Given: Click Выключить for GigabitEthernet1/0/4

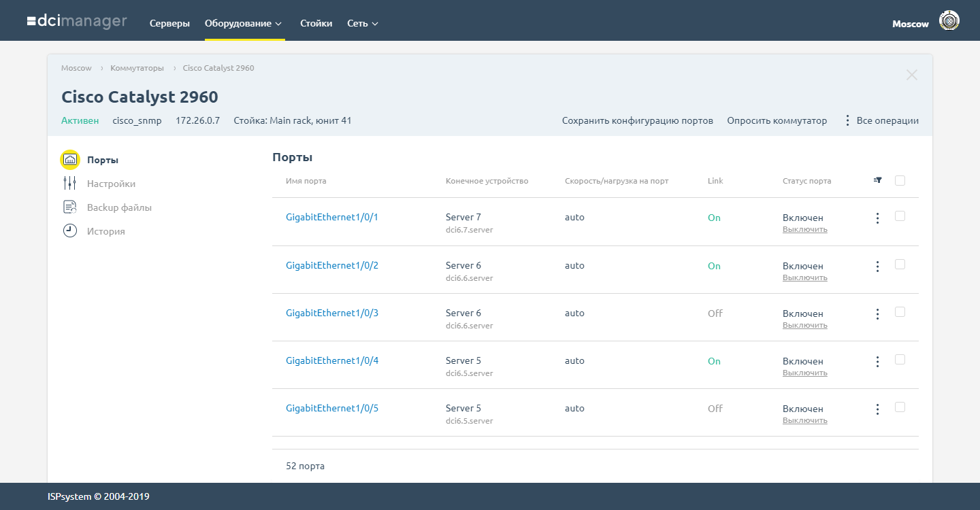Looking at the screenshot, I should [x=805, y=373].
